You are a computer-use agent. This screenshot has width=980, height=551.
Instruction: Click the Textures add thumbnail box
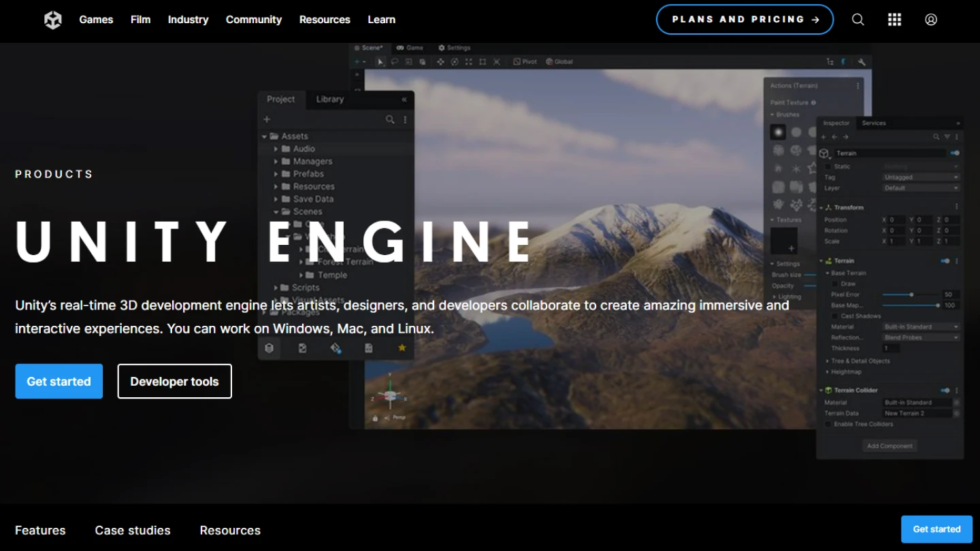pyautogui.click(x=784, y=241)
